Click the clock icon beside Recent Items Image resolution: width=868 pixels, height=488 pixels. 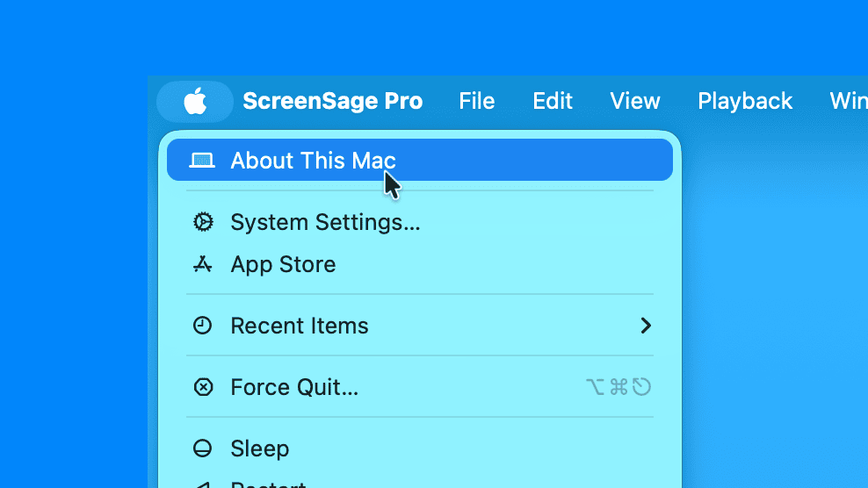pos(203,326)
